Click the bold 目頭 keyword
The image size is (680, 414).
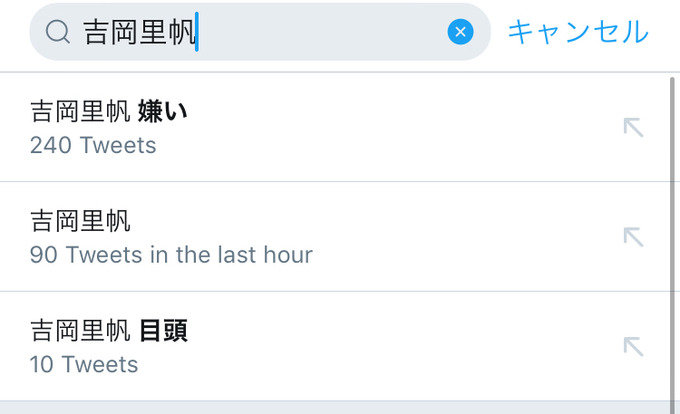pos(163,331)
